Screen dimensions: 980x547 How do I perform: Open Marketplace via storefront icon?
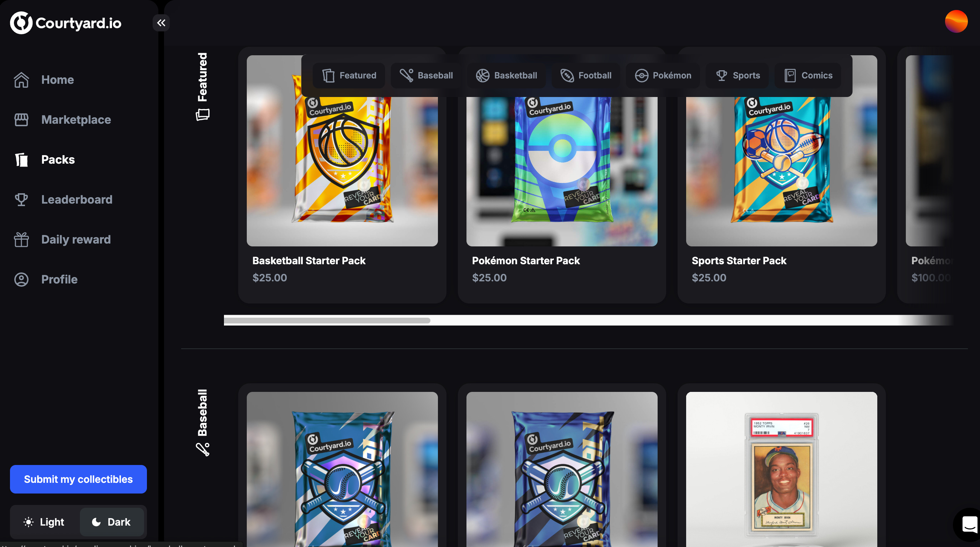click(x=21, y=120)
